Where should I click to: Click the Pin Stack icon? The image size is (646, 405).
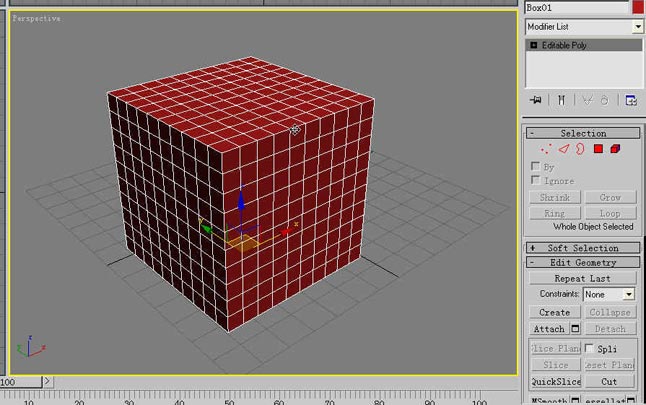point(536,100)
